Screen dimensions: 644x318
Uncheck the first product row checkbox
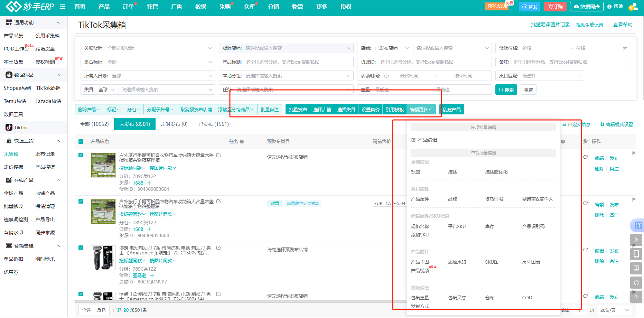(81, 155)
